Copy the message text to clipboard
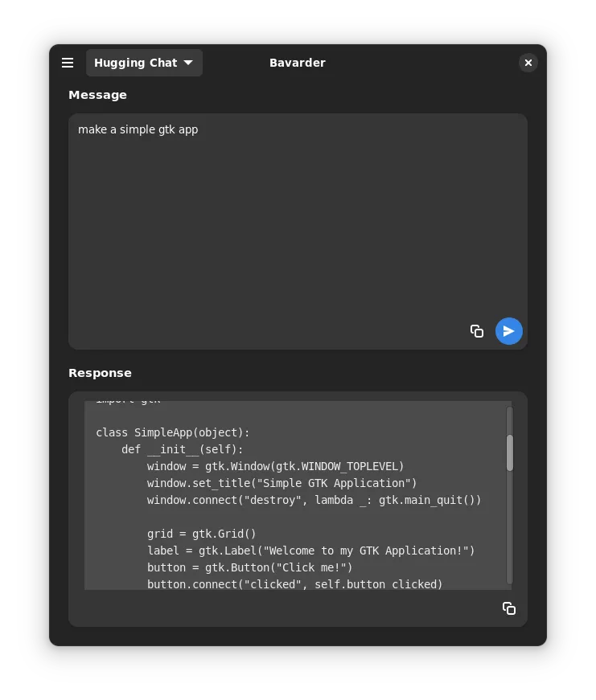Screen dimensions: 596x700 (x=477, y=331)
